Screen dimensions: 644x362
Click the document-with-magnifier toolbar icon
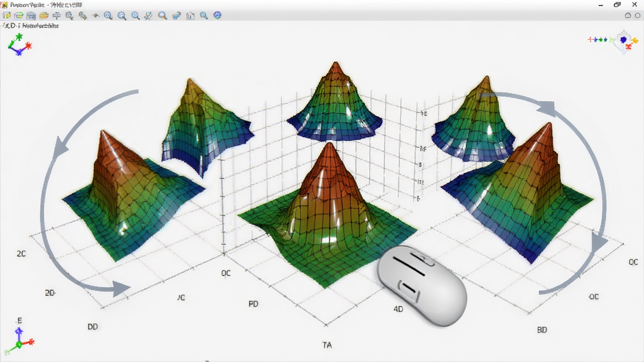click(x=69, y=16)
